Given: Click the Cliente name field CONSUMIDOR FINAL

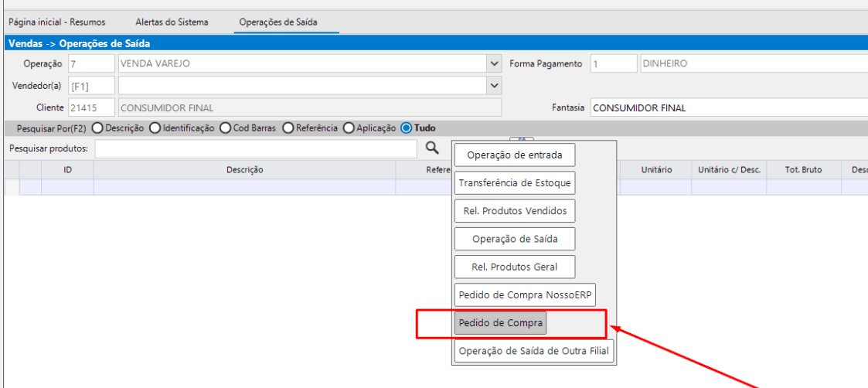Looking at the screenshot, I should point(310,107).
